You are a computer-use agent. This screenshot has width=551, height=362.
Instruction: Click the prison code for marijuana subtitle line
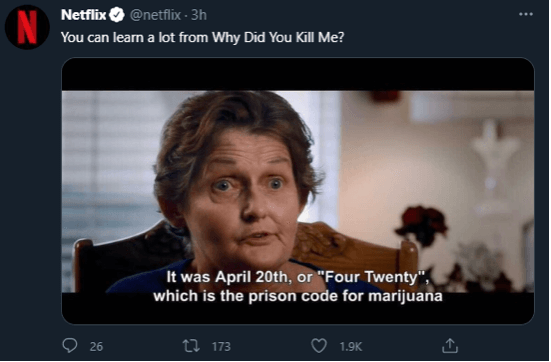click(298, 296)
